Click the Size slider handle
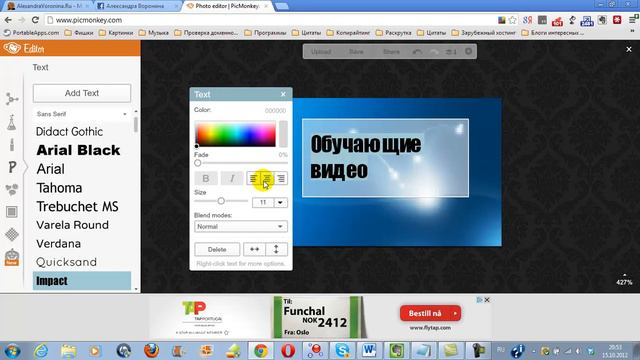 click(221, 201)
